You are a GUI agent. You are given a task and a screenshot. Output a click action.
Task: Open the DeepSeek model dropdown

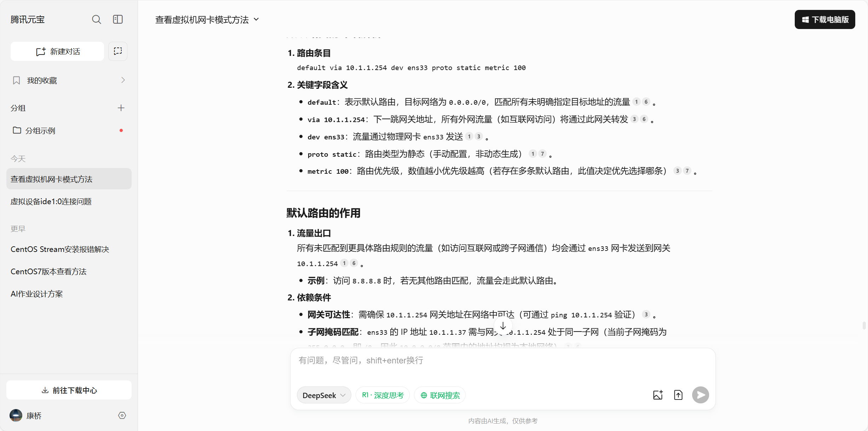click(x=324, y=395)
